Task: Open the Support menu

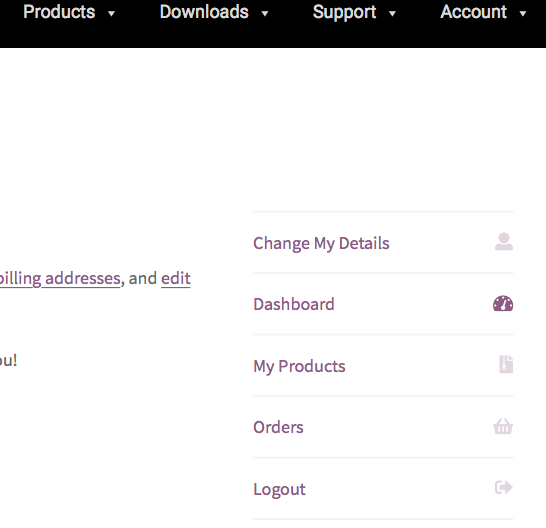Action: click(344, 13)
